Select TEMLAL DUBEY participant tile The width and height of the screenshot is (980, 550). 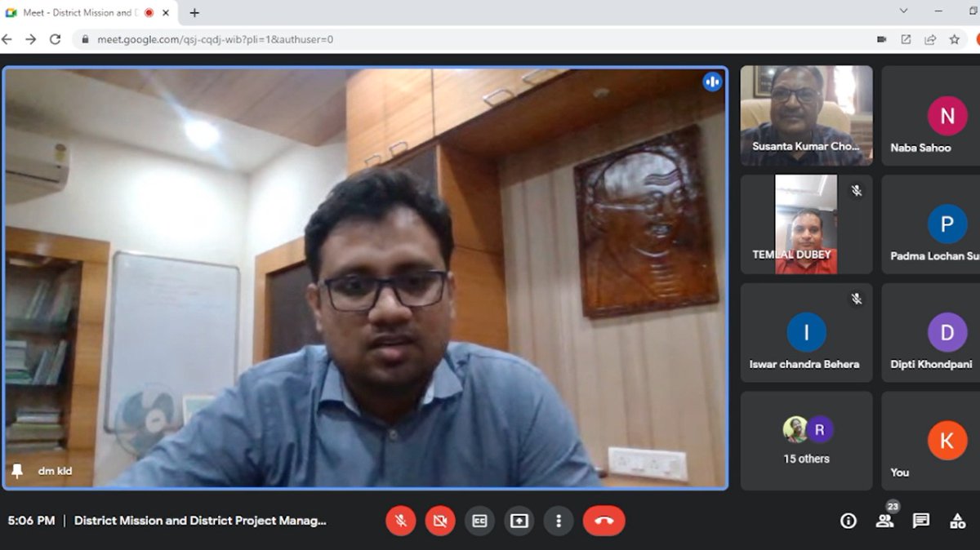pyautogui.click(x=806, y=224)
